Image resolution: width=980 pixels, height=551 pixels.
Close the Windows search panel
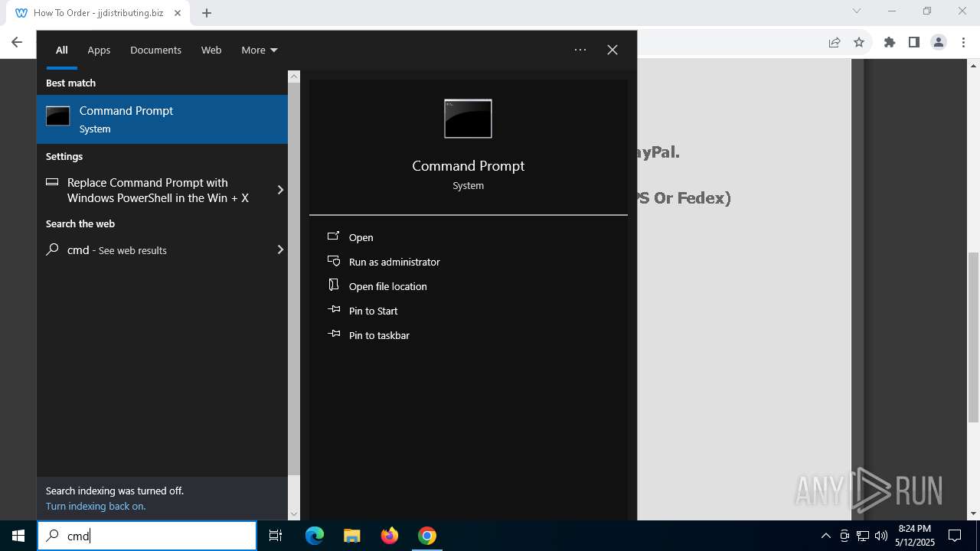coord(612,50)
